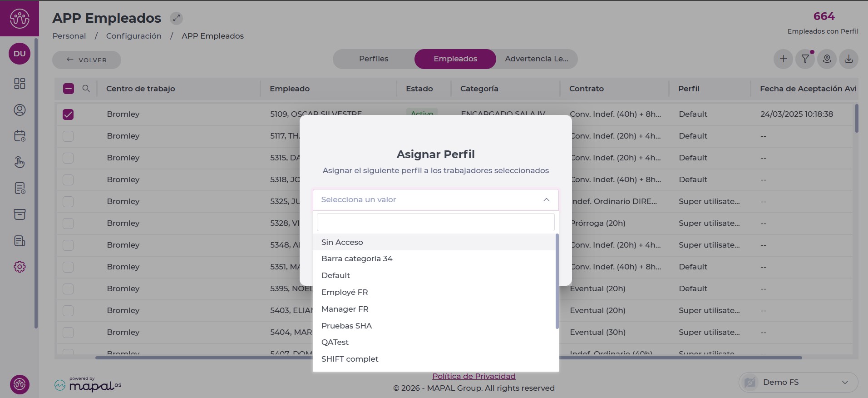
Task: Choose 'Sin Acceso' option in list
Action: 342,242
